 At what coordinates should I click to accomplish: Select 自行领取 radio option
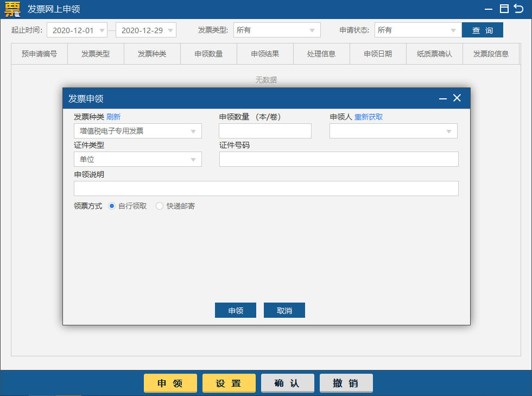[x=112, y=206]
